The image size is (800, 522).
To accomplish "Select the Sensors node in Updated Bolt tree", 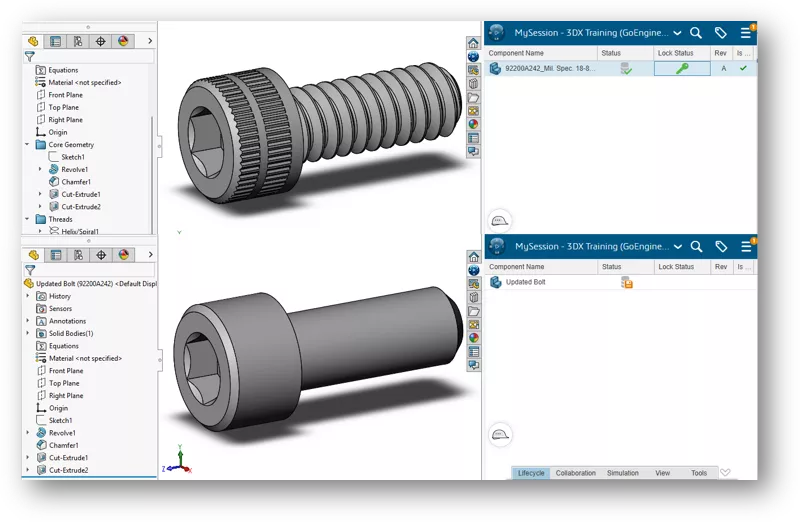I will coord(55,309).
